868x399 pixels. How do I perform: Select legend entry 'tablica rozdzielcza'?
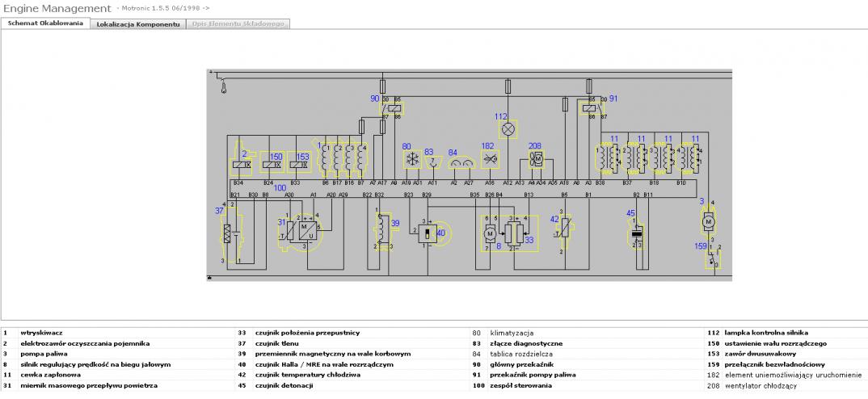tap(521, 355)
